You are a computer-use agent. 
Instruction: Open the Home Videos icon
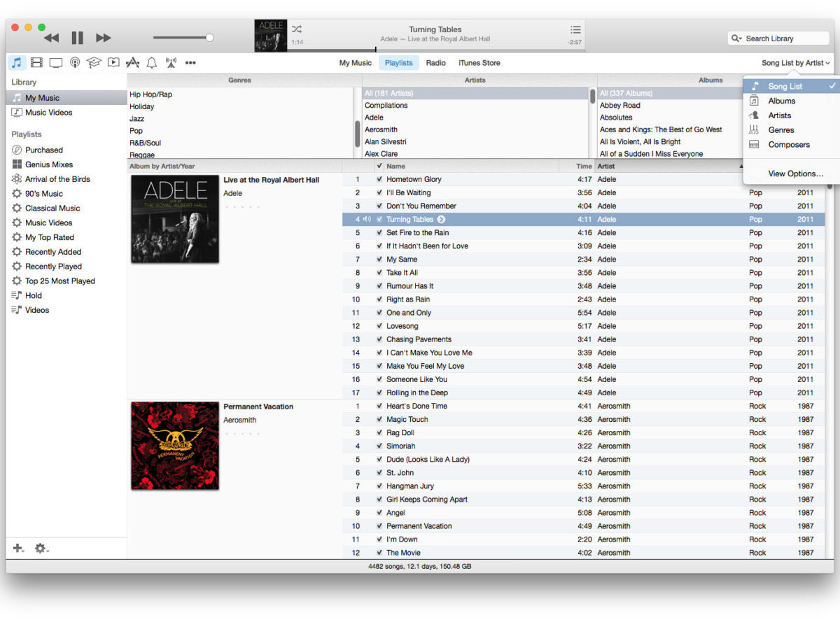coord(113,62)
